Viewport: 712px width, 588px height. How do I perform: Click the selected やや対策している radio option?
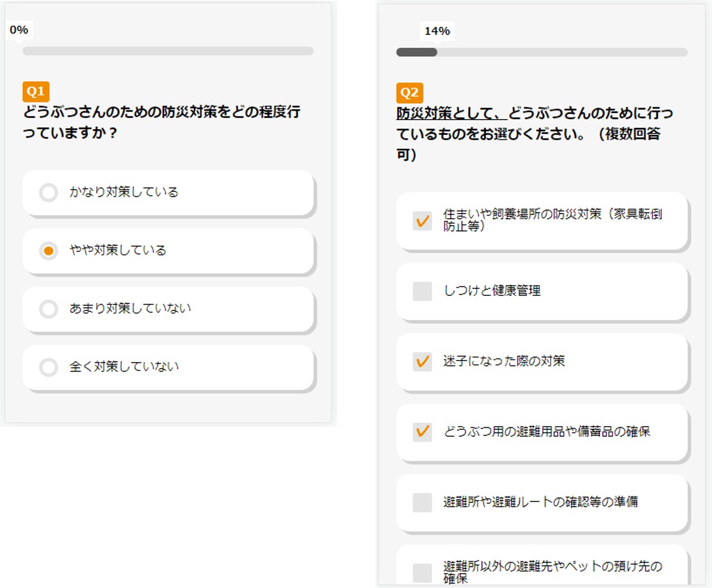tap(49, 251)
